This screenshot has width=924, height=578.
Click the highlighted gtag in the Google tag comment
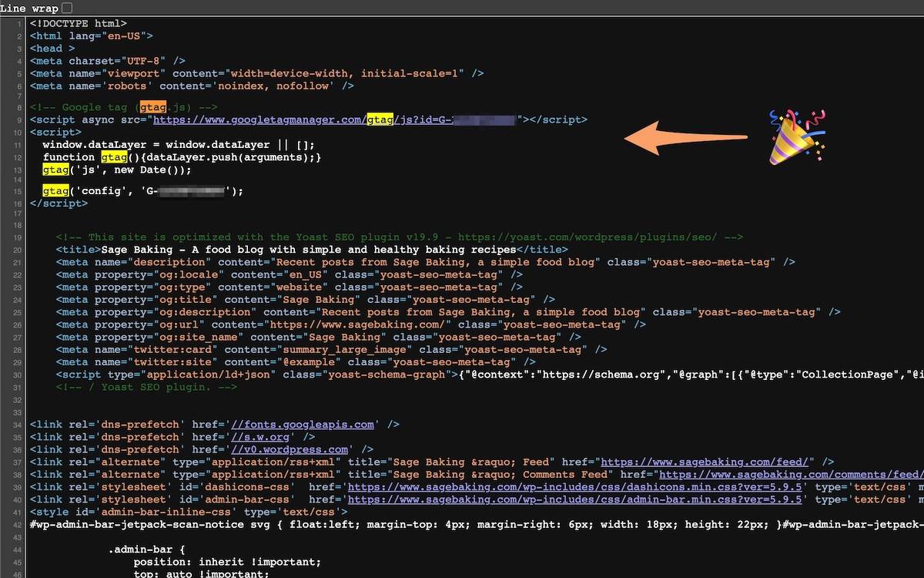click(x=152, y=107)
